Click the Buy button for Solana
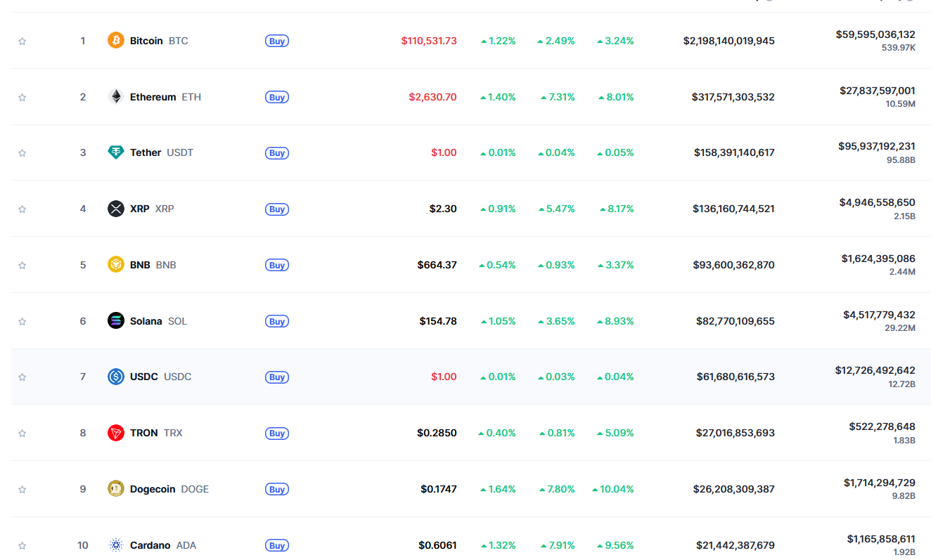Screen dimensions: 931x560 277,321
